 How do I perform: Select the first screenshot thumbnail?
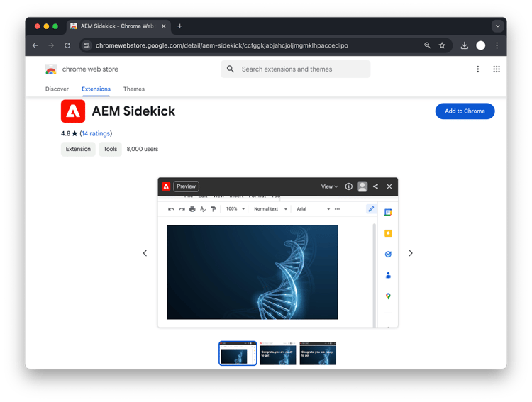click(x=238, y=354)
